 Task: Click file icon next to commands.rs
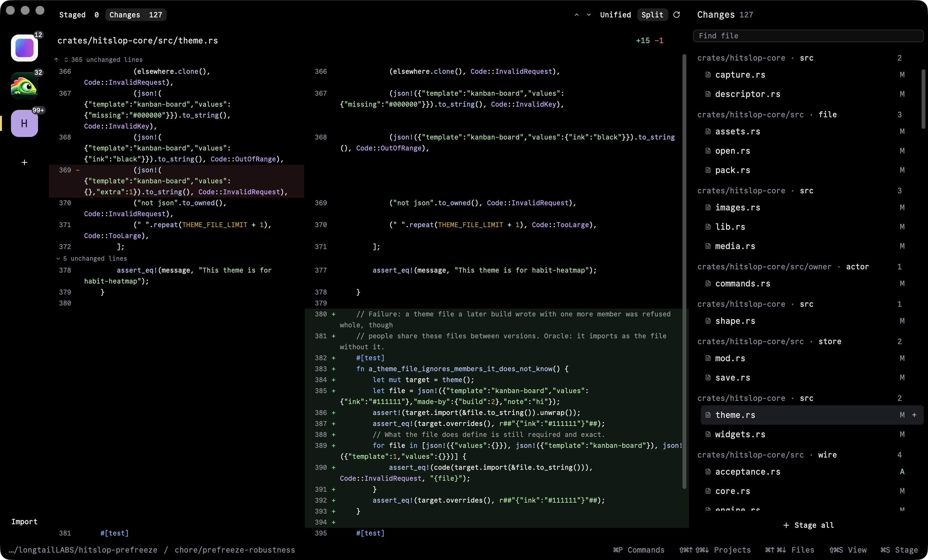pos(708,284)
